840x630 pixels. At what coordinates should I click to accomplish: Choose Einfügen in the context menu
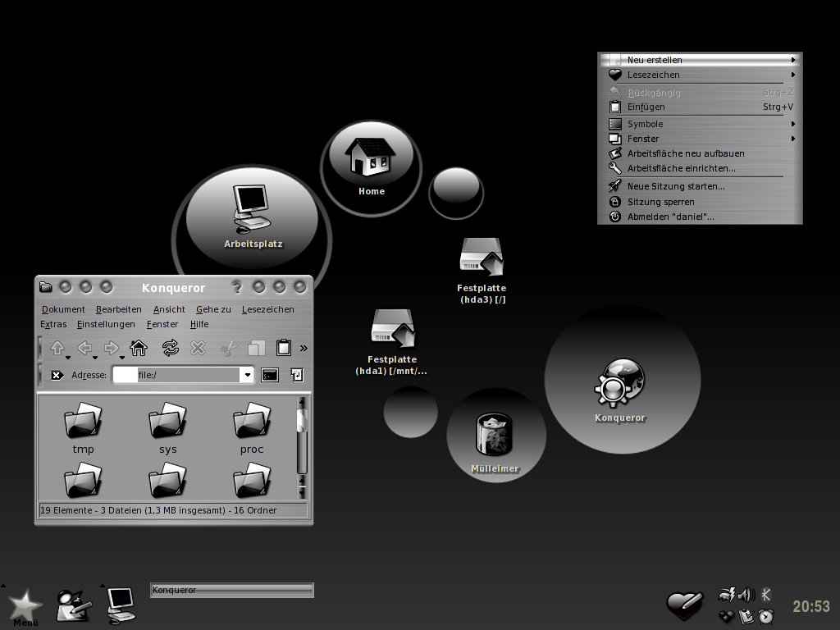[x=700, y=107]
